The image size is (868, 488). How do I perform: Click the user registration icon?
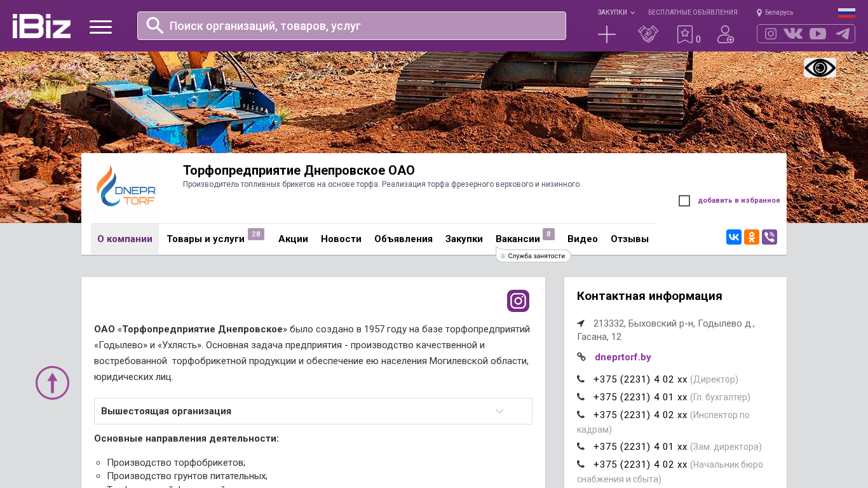pos(726,34)
